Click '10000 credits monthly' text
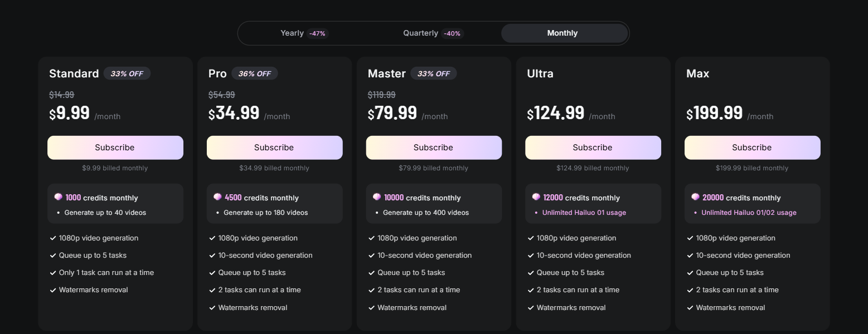868x334 pixels. pos(423,198)
